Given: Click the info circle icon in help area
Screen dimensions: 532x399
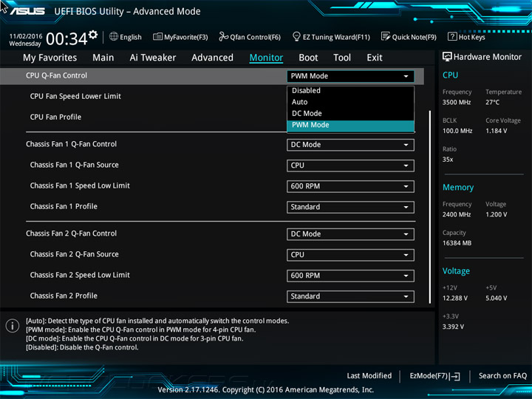Looking at the screenshot, I should point(13,326).
